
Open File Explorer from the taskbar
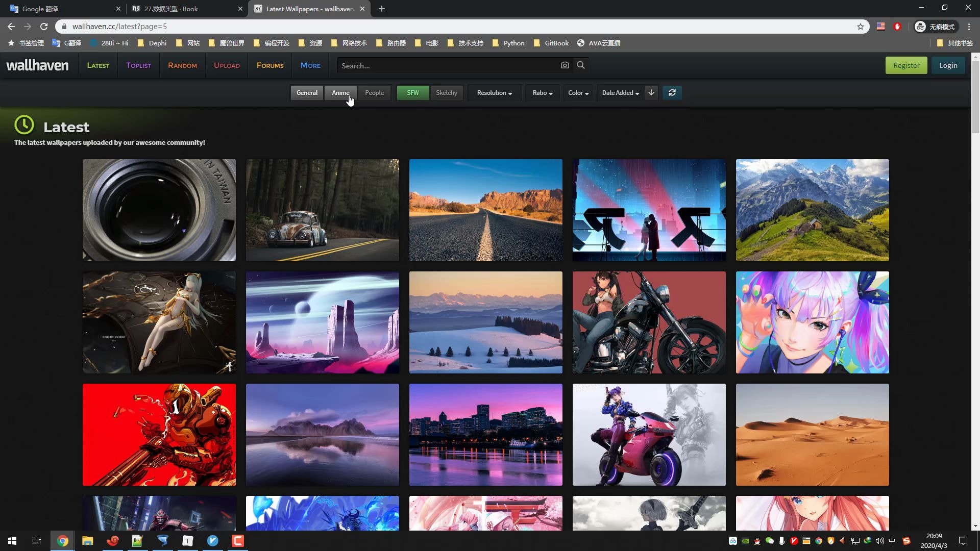click(x=88, y=541)
